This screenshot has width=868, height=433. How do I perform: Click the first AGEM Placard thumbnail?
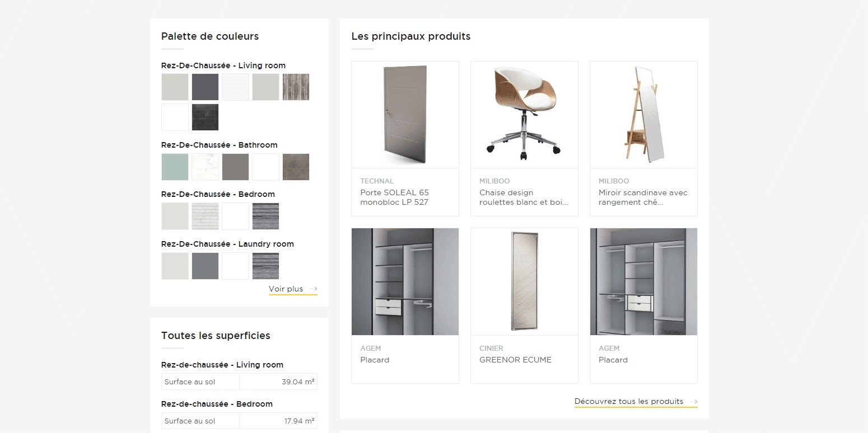pos(405,281)
